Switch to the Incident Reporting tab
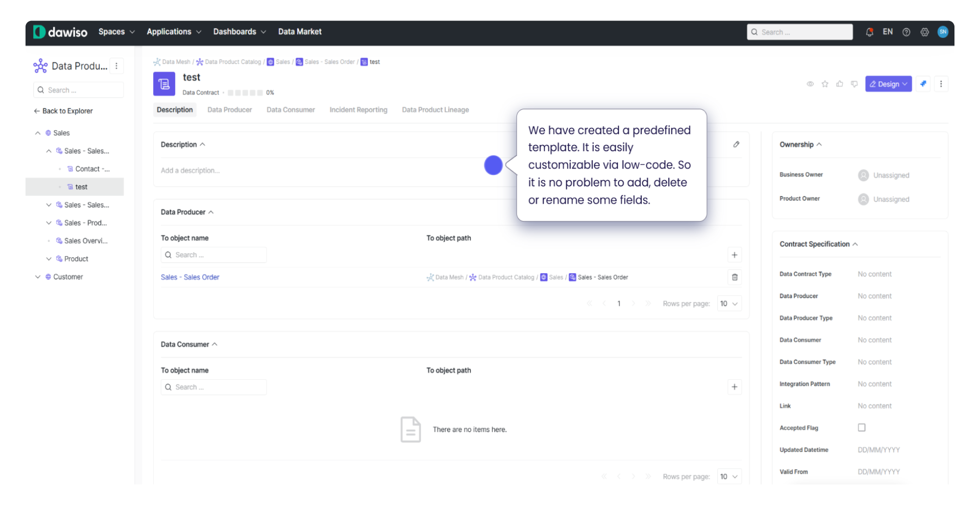980x512 pixels. [358, 110]
